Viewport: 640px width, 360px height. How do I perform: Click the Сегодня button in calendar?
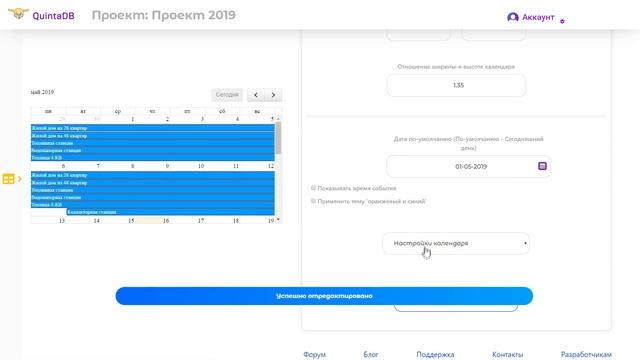[x=227, y=95]
